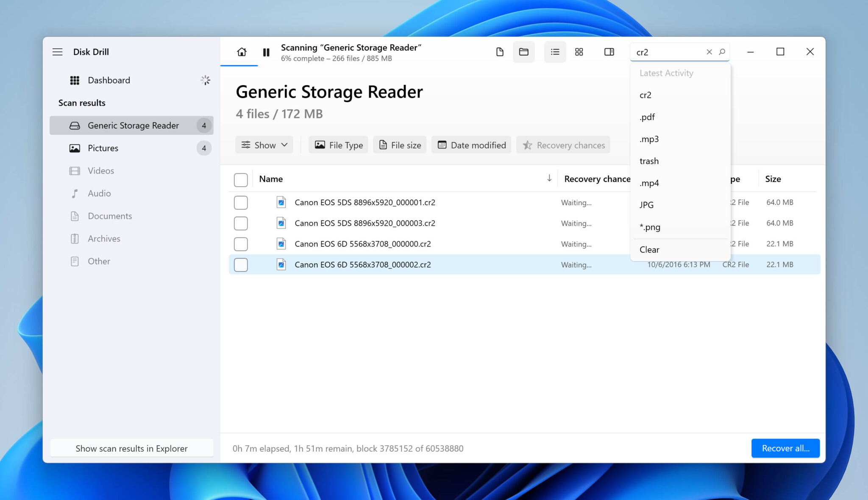Viewport: 868px width, 500px height.
Task: Select Clear in search history list
Action: (649, 250)
